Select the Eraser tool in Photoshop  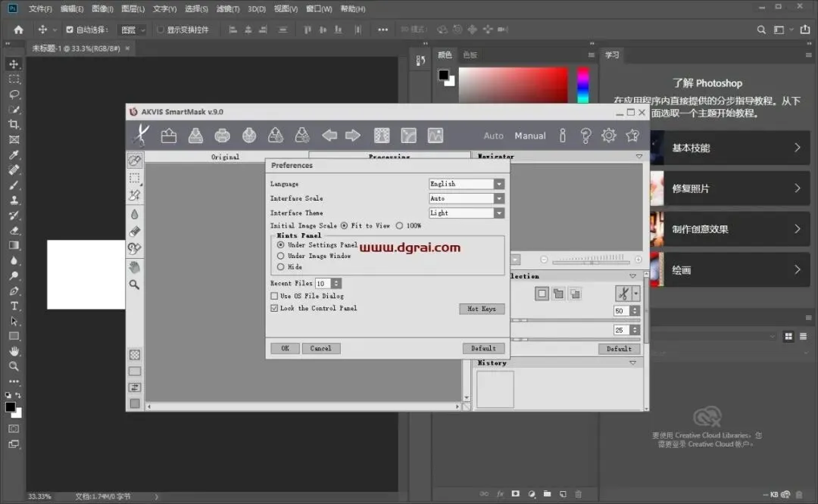[x=14, y=230]
